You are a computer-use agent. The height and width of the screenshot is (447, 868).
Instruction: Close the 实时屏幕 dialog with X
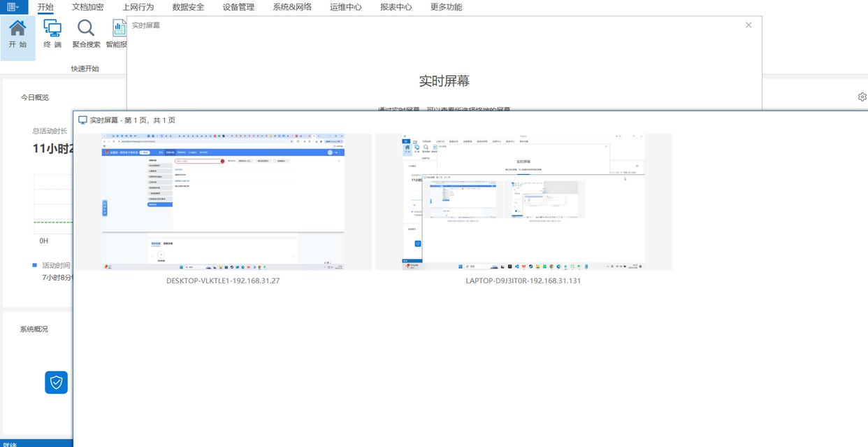pyautogui.click(x=748, y=24)
